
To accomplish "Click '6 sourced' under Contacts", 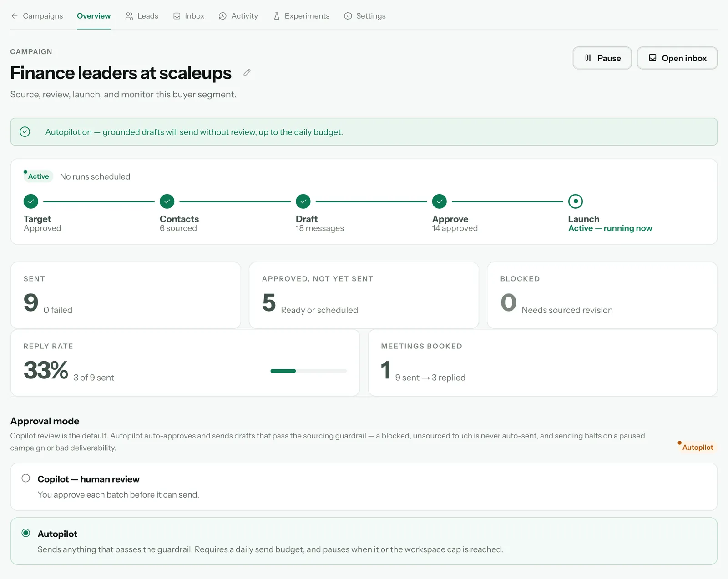I will [178, 228].
